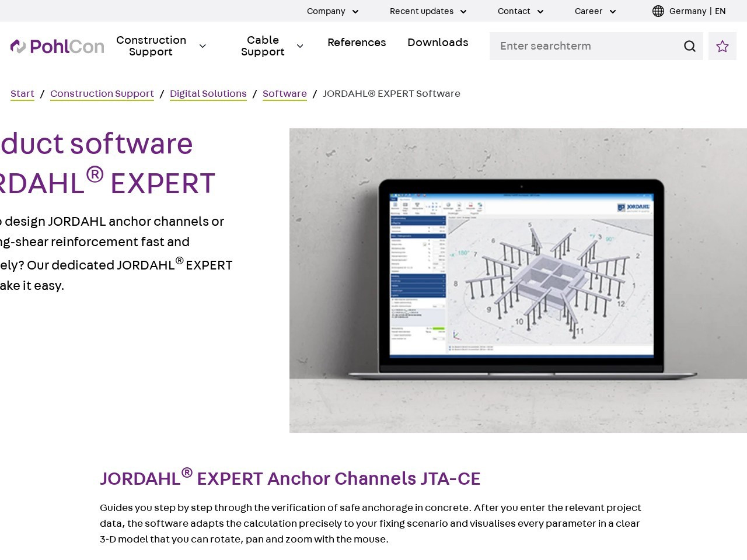Follow the Software breadcrumb link
747x560 pixels.
(x=285, y=94)
